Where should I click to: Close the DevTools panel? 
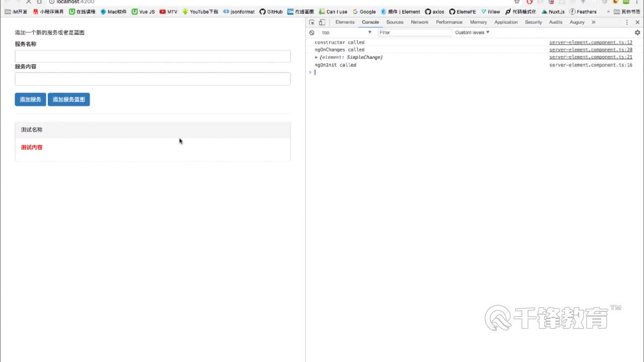point(637,22)
